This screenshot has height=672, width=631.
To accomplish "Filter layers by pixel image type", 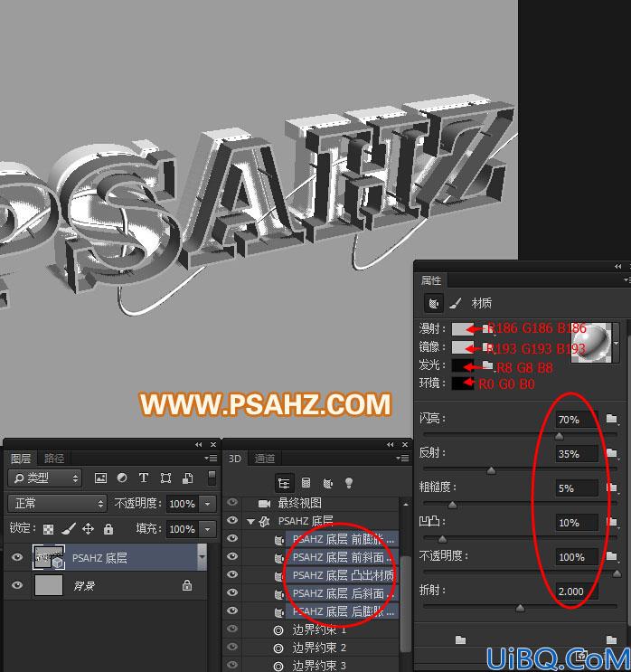I will (100, 478).
